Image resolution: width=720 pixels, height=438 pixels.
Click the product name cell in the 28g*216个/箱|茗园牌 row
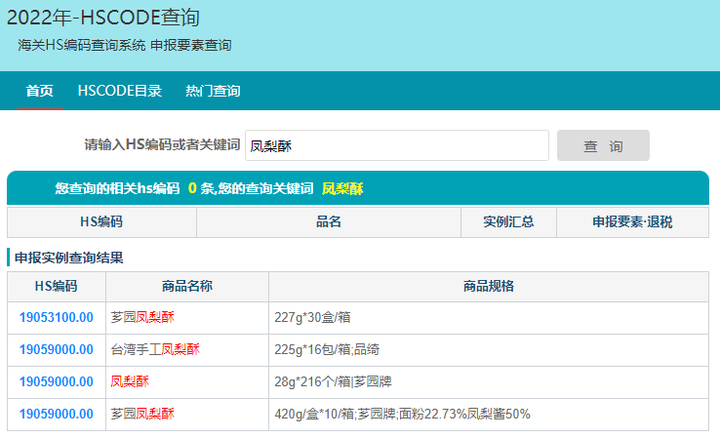coord(187,382)
